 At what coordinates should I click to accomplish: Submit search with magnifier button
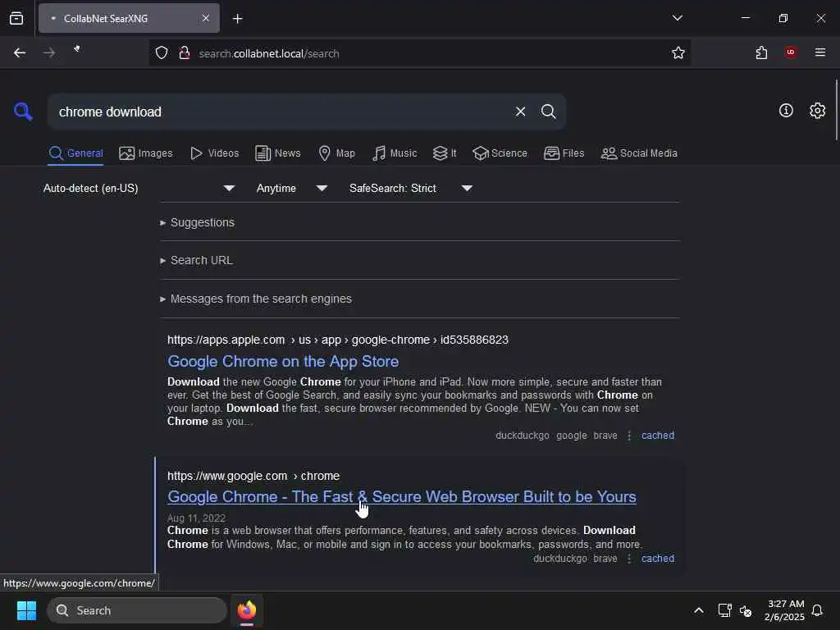[548, 112]
